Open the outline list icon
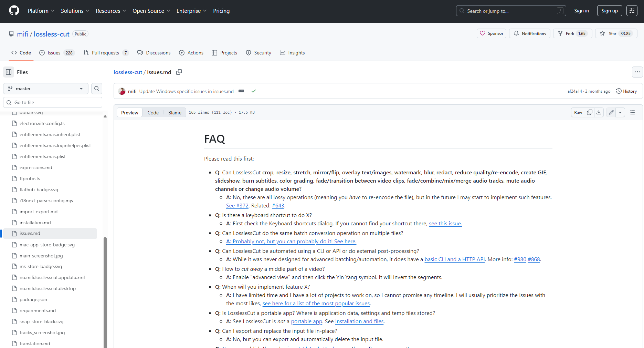The image size is (644, 348). coord(632,112)
